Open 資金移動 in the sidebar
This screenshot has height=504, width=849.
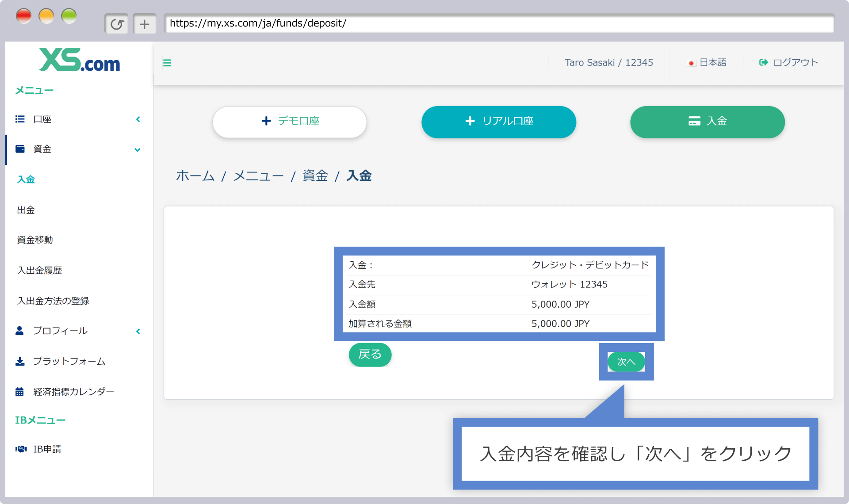point(35,240)
